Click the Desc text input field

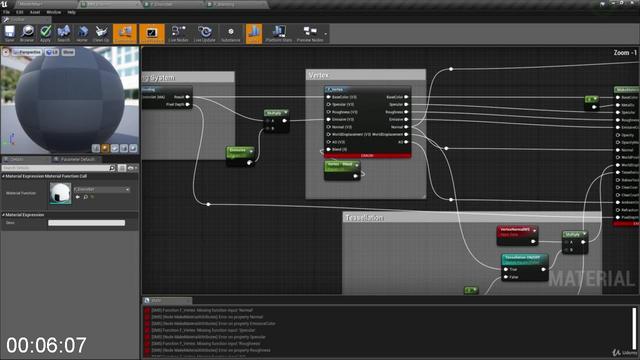[87, 223]
